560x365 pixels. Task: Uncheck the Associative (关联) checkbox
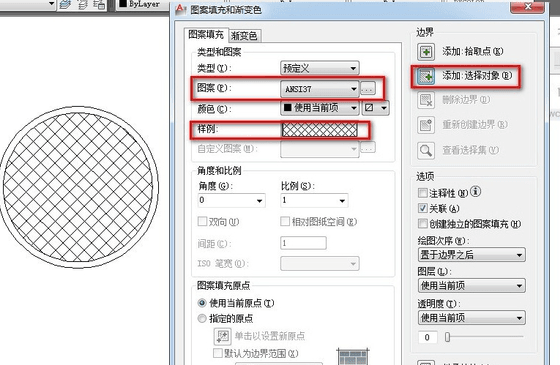(x=422, y=208)
